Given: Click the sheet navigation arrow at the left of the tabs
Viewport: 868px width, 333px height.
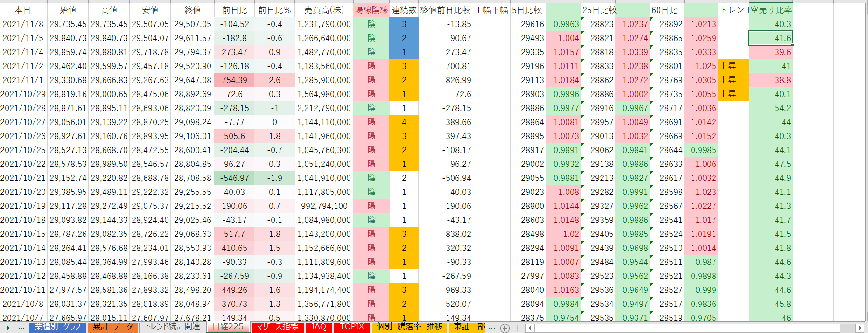Looking at the screenshot, I should 8,328.
